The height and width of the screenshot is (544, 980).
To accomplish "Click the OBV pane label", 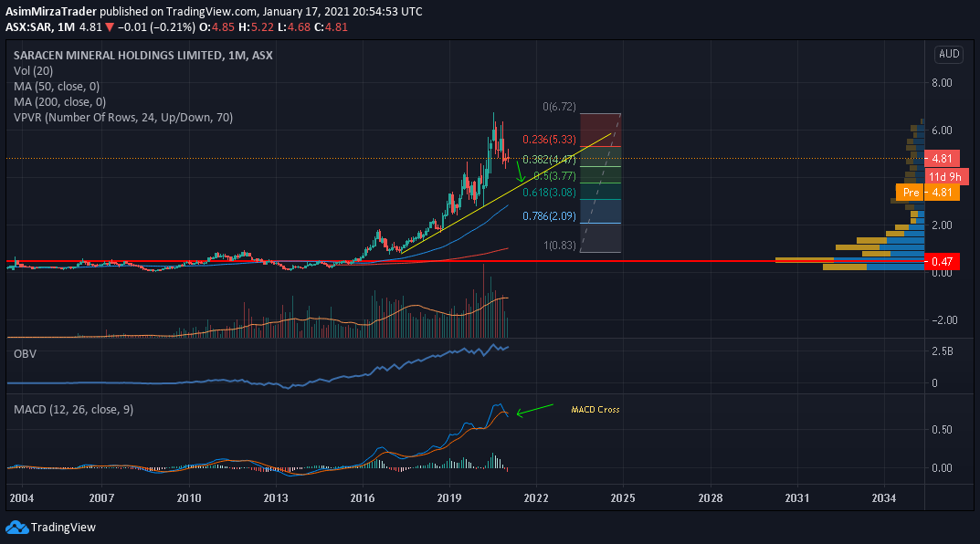I will 25,353.
